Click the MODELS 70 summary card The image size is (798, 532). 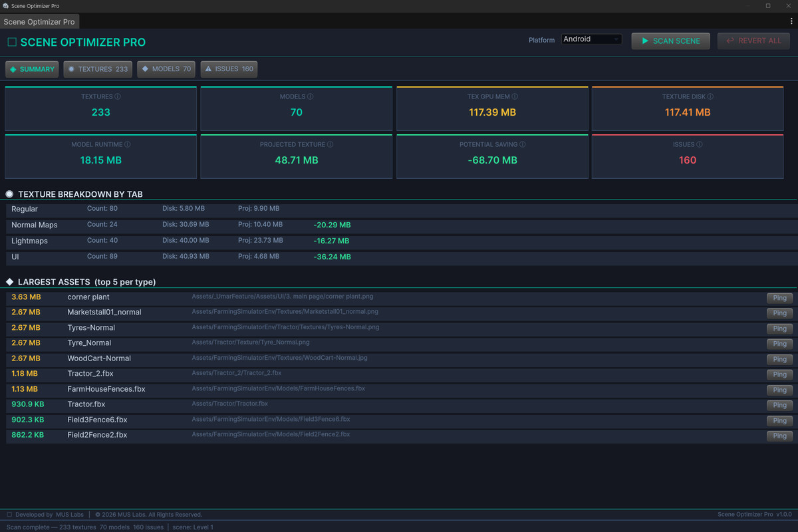pos(297,108)
